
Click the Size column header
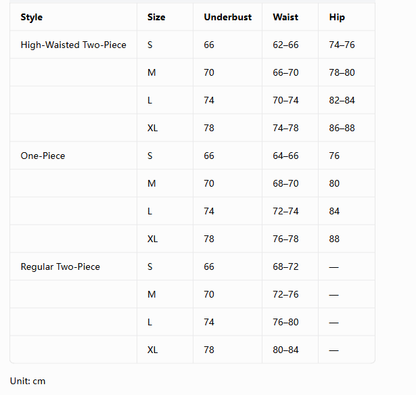(156, 17)
